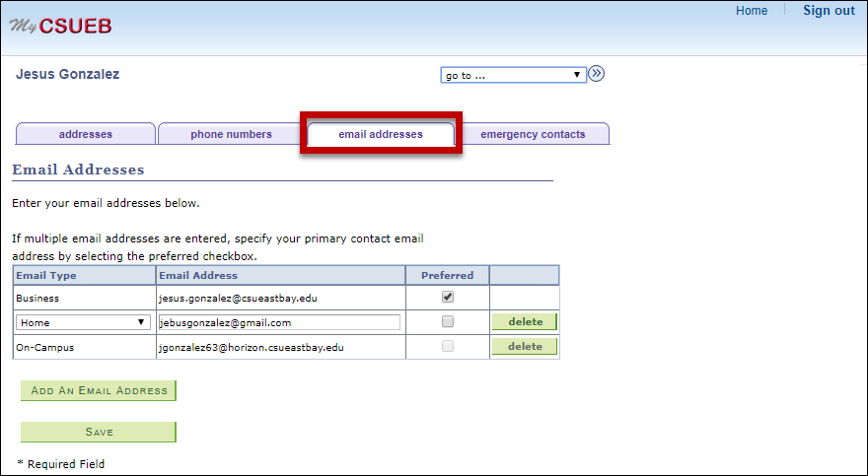Click the MyCSUEB logo
Viewport: 868px width, 476px height.
(60, 26)
